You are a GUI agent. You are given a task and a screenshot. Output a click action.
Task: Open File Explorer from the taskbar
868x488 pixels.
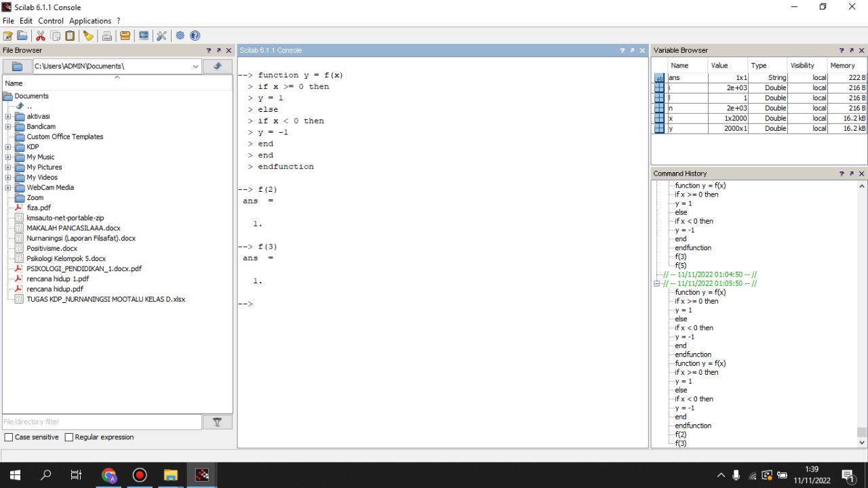pos(170,475)
